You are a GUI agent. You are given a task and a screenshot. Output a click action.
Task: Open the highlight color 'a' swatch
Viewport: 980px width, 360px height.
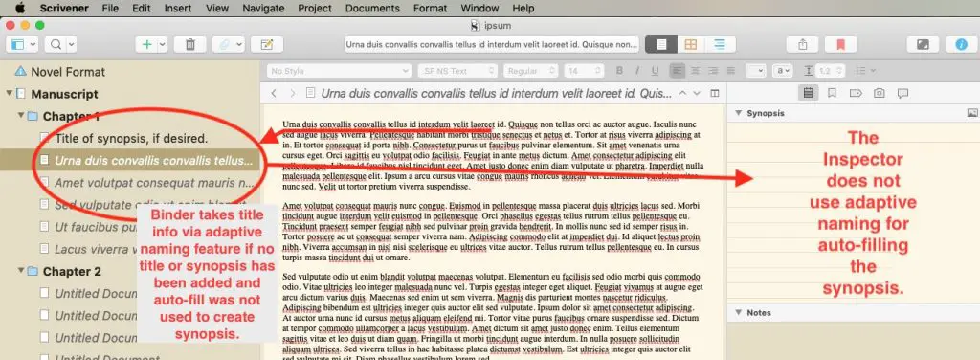pos(783,71)
